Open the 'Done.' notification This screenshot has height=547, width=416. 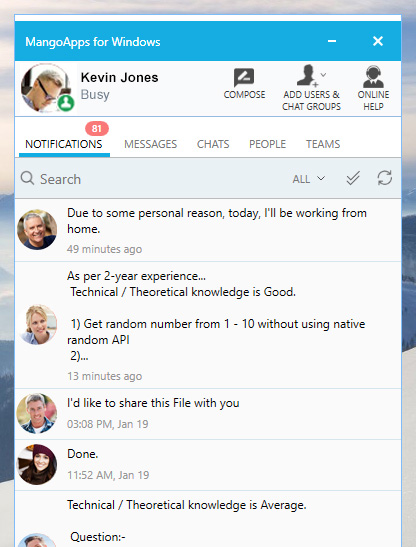208,465
